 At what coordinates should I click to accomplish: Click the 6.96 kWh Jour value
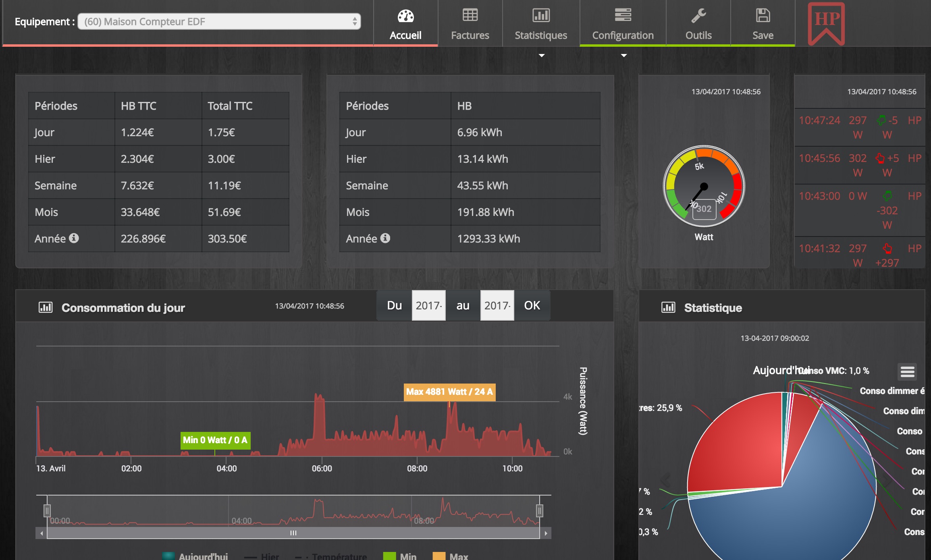(x=480, y=132)
